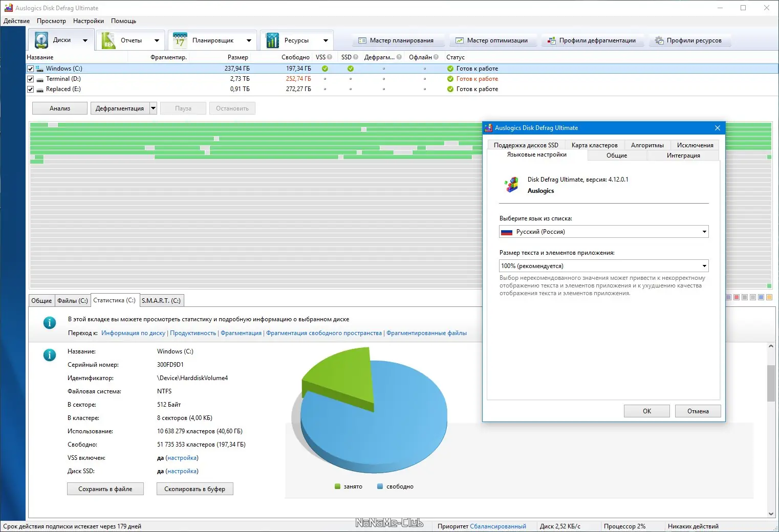The width and height of the screenshot is (779, 532).
Task: Click the Ресурсы bar chart icon
Action: (x=272, y=40)
